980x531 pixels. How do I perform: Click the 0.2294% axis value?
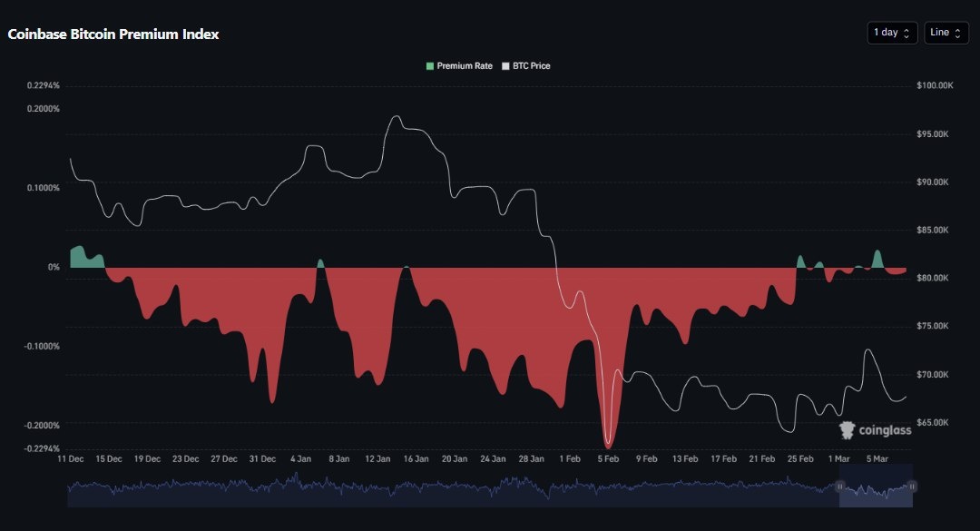point(44,85)
